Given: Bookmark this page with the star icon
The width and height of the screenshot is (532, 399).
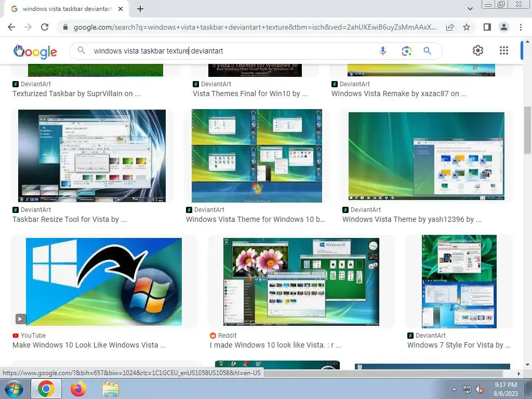Looking at the screenshot, I should click(467, 27).
